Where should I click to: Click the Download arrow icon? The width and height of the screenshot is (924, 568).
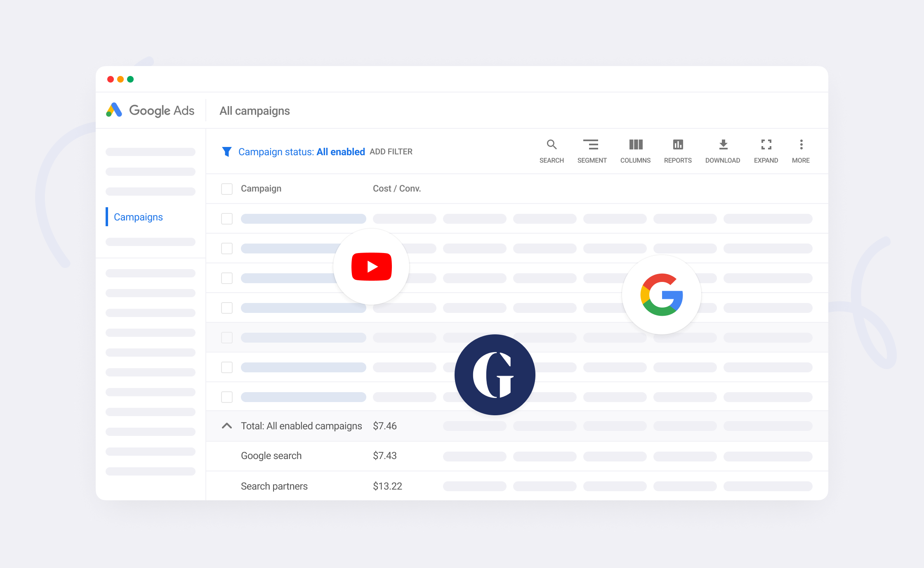click(x=723, y=145)
